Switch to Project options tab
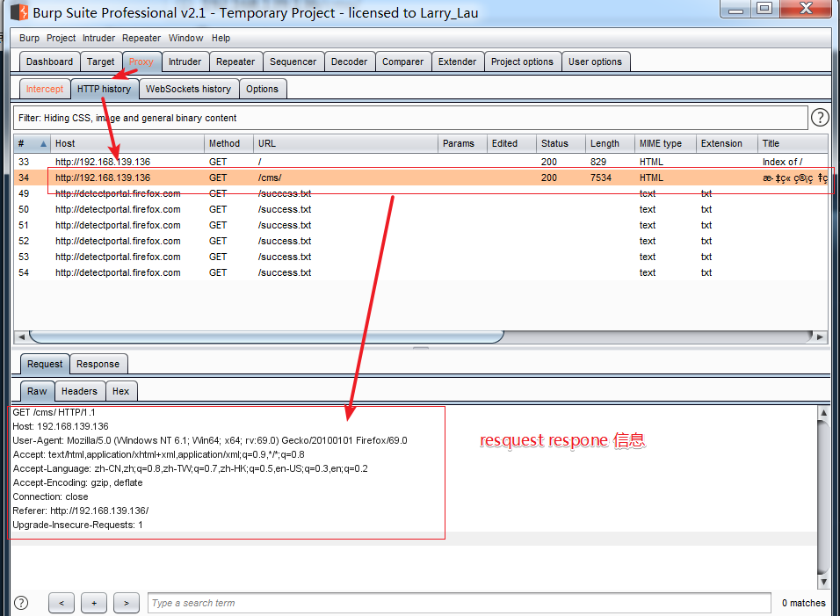The image size is (840, 616). (522, 62)
